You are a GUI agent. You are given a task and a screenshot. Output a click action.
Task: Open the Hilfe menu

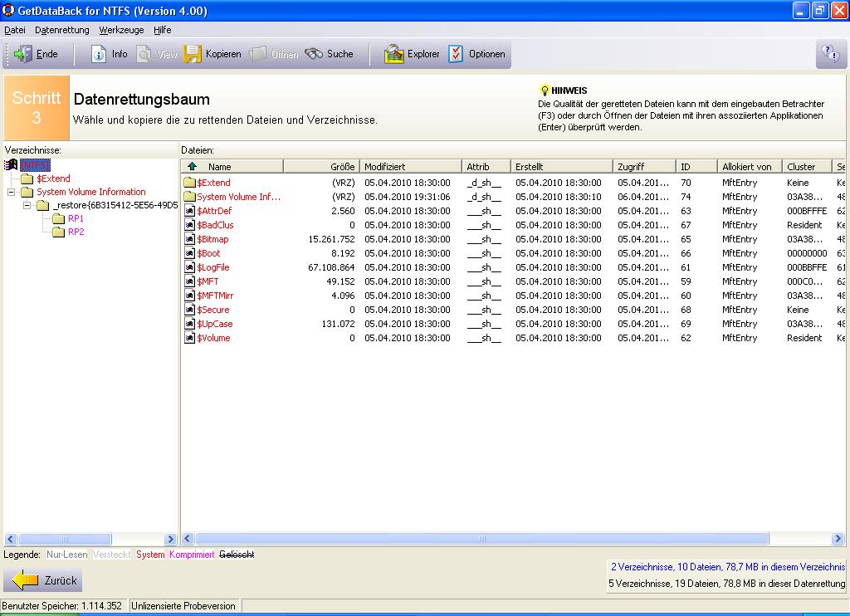162,30
